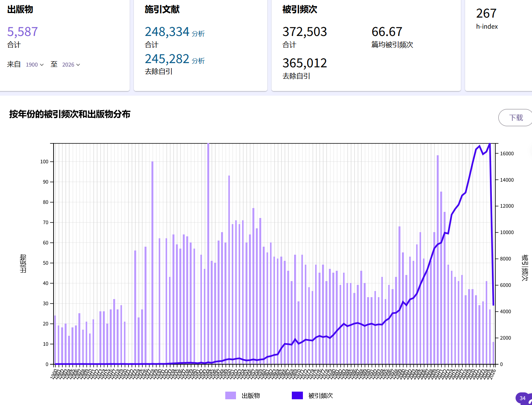Click the 66.67 average citations value

tap(387, 32)
